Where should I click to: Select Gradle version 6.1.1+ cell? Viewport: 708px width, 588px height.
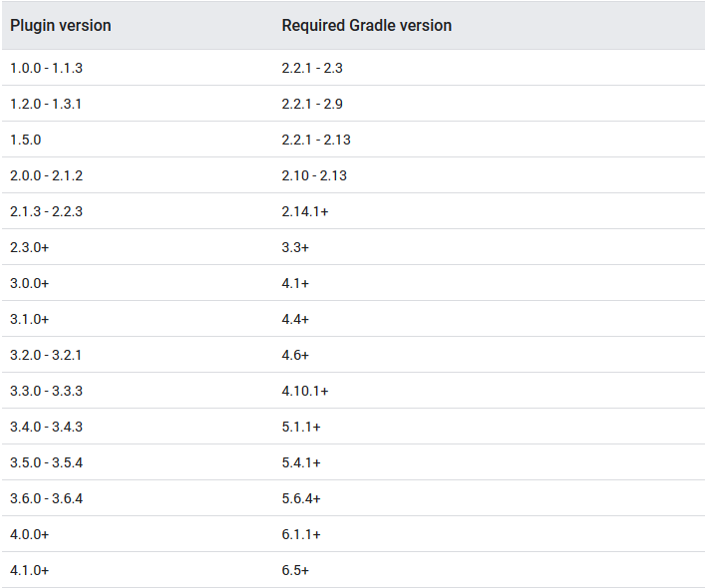click(x=301, y=534)
